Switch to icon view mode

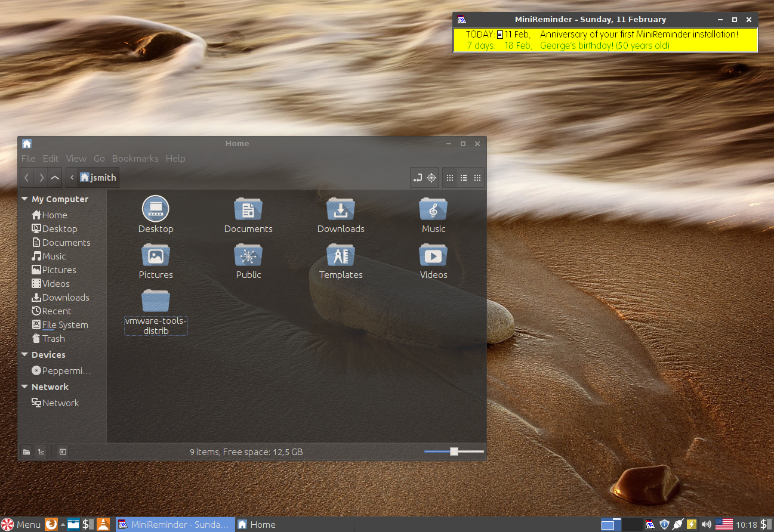(450, 178)
